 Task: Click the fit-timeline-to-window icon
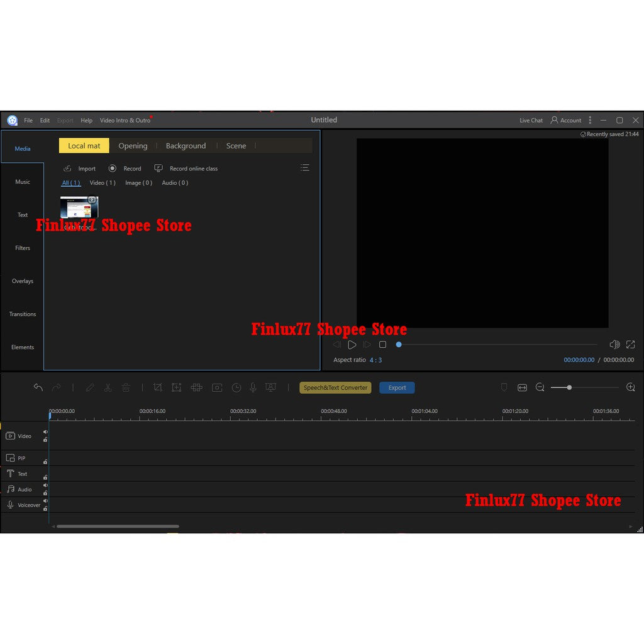(x=522, y=387)
